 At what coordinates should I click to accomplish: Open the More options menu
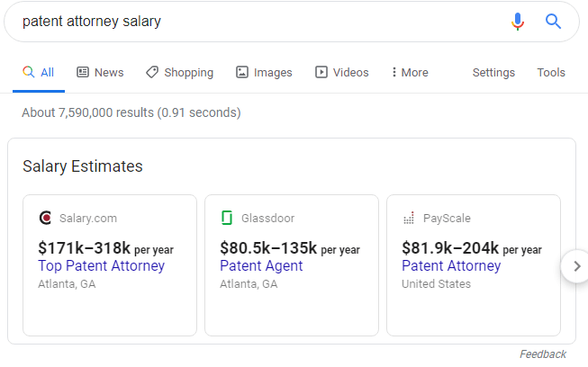(410, 72)
